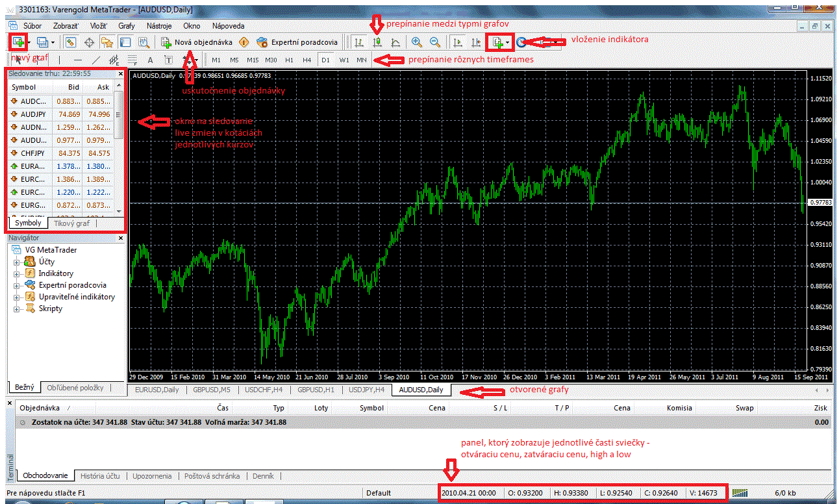Expand the Skripty tree node
Image resolution: width=839 pixels, height=504 pixels.
tap(17, 309)
